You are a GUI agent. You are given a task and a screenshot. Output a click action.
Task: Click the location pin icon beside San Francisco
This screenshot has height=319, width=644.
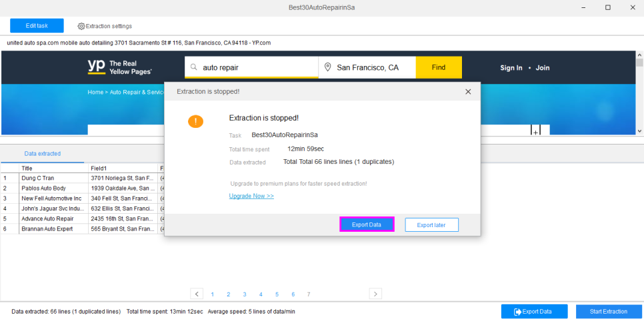[327, 67]
